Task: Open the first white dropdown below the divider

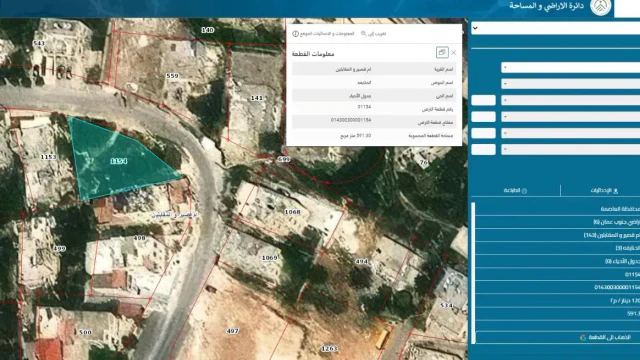Action: (571, 67)
